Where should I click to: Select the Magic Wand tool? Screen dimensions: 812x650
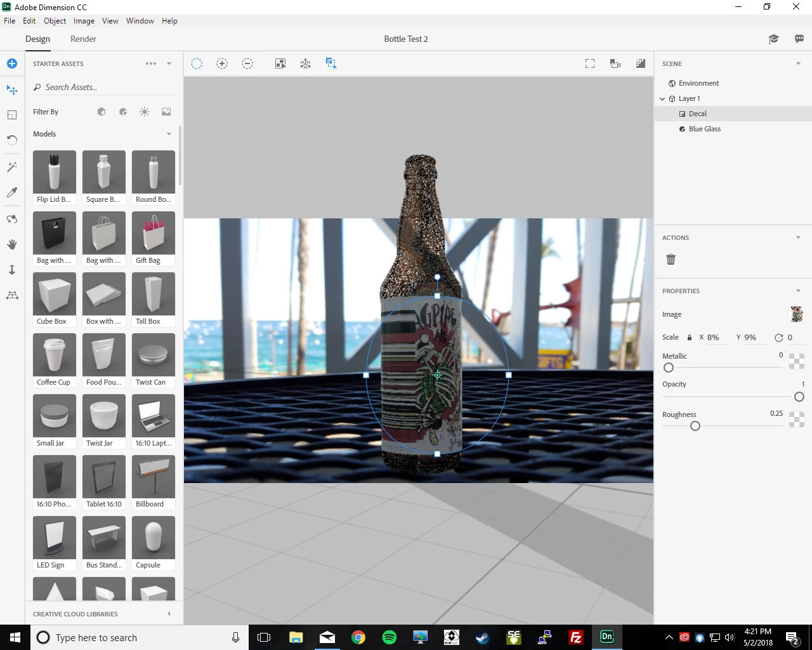tap(11, 167)
